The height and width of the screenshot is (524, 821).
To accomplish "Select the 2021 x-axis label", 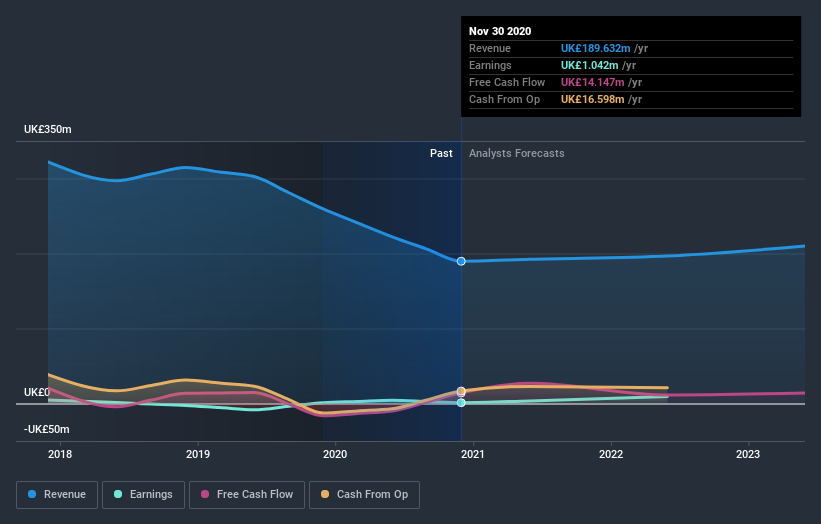I will pos(473,454).
